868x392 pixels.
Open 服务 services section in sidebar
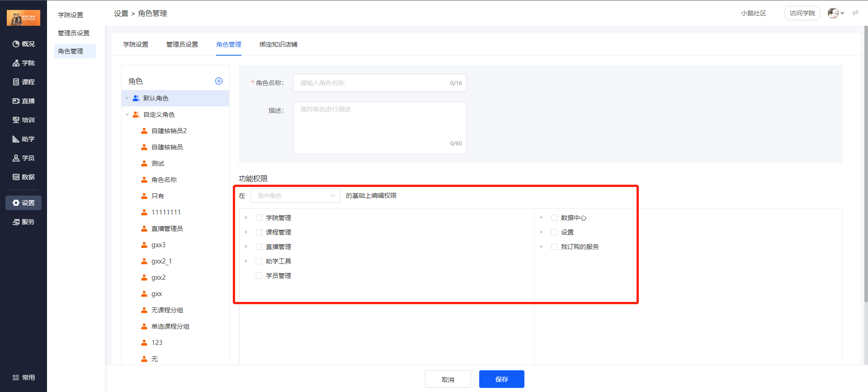click(x=24, y=222)
